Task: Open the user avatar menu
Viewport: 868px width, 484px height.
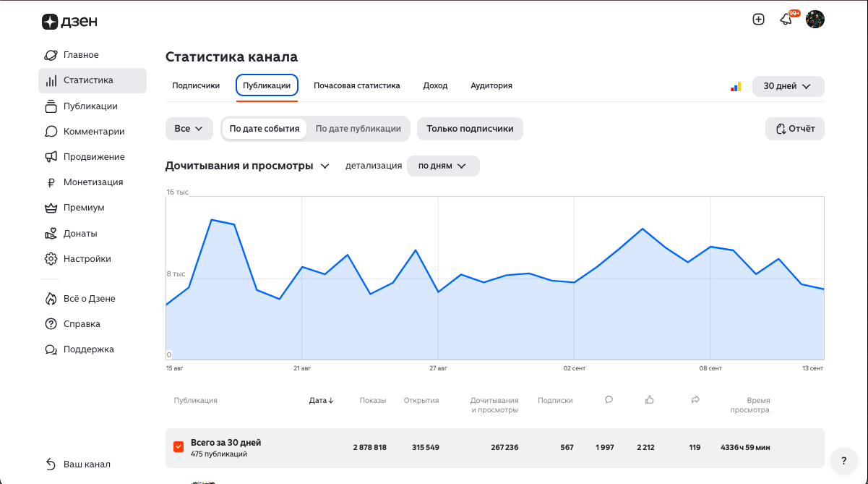Action: (815, 20)
